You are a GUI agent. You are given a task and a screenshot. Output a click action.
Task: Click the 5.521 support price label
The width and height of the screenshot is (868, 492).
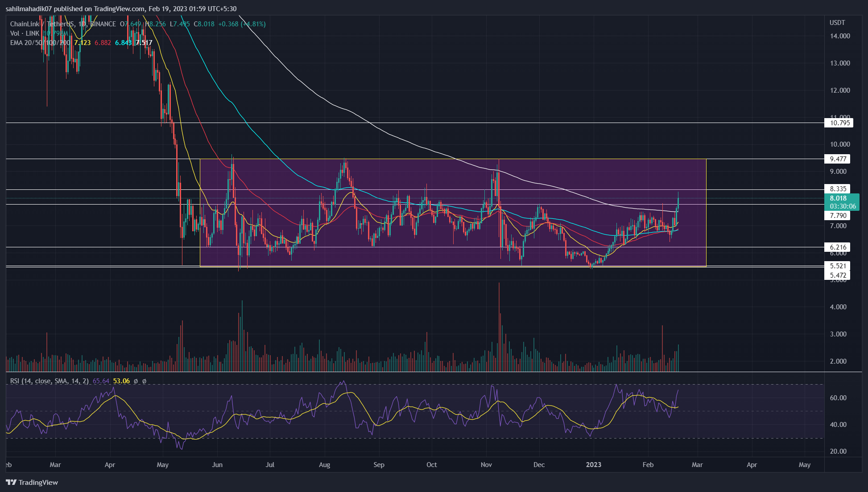(837, 266)
